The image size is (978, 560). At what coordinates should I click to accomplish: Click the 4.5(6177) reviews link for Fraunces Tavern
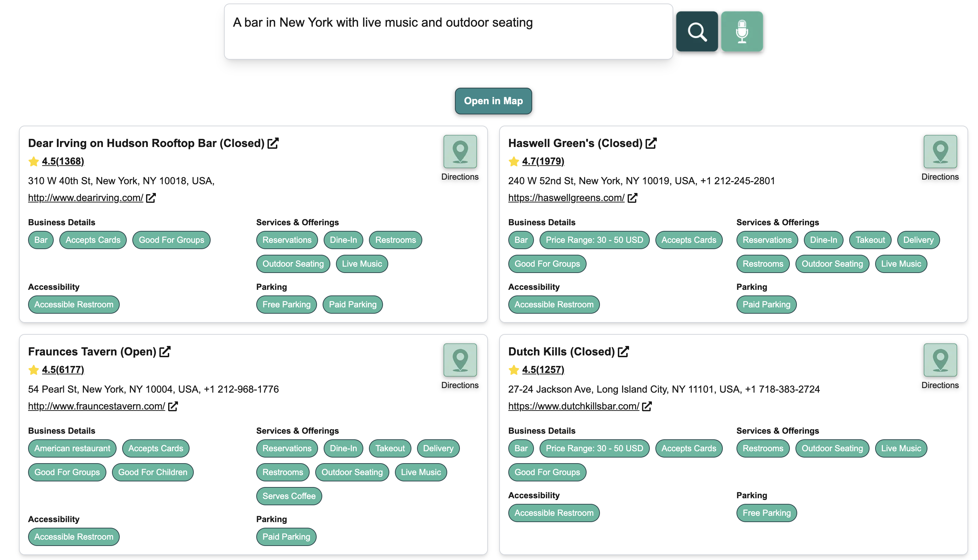pos(63,369)
